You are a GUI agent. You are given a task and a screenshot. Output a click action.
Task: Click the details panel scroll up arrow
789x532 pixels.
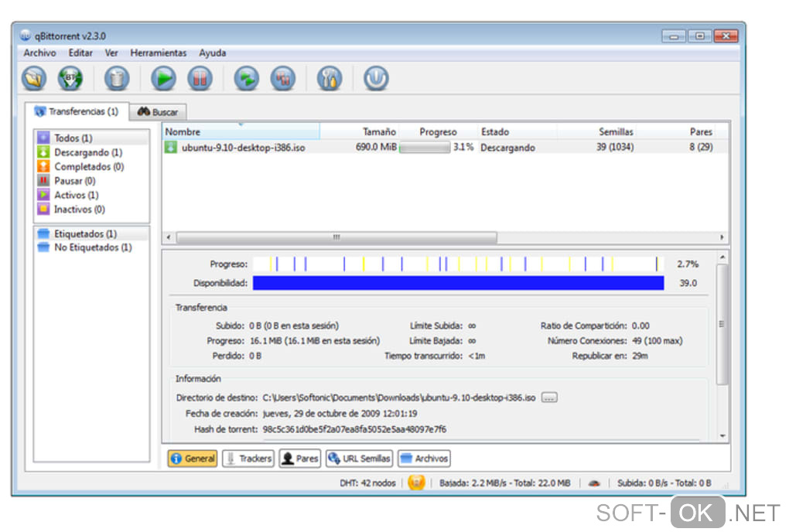722,257
